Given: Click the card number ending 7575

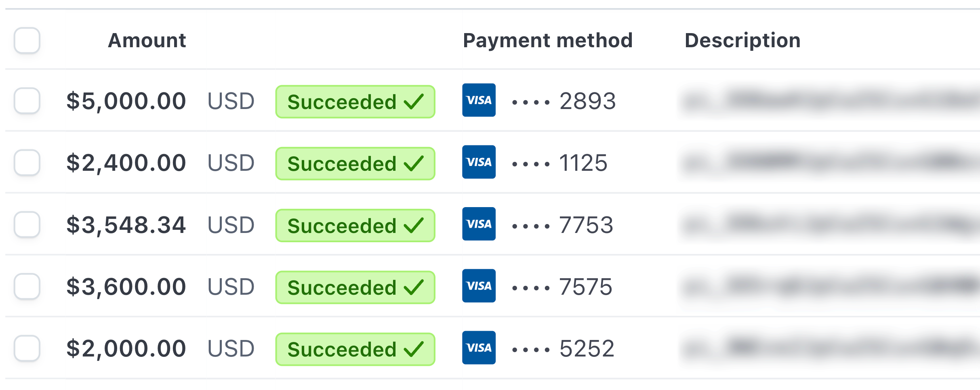Looking at the screenshot, I should pyautogui.click(x=585, y=287).
